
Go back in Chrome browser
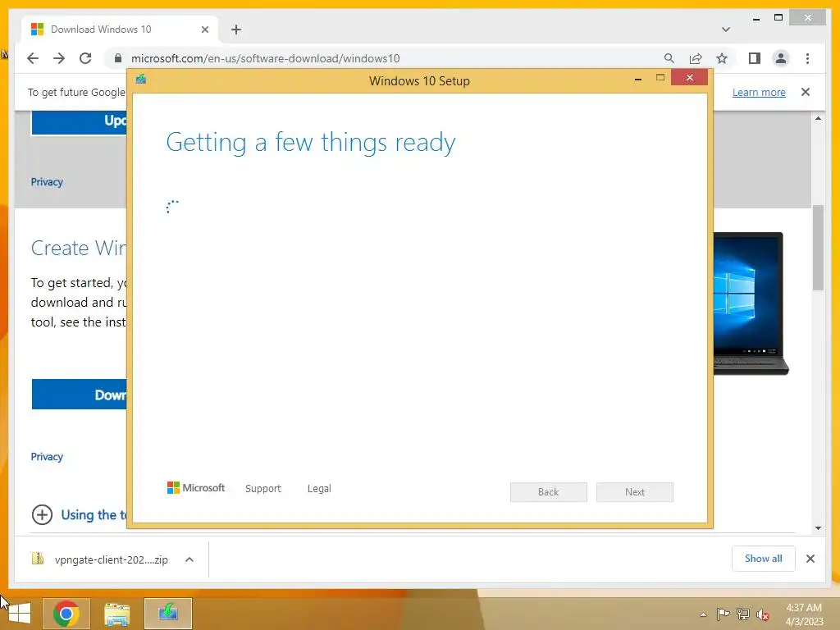point(33,58)
